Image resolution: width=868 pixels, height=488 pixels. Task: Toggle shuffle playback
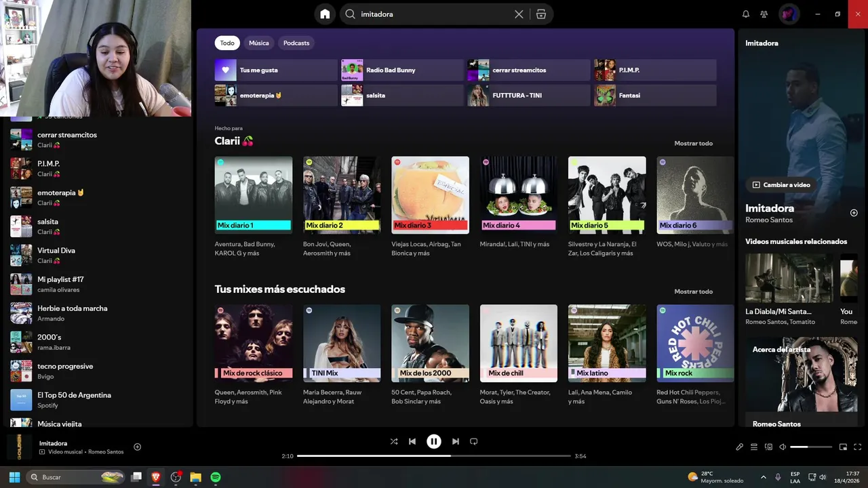[394, 441]
